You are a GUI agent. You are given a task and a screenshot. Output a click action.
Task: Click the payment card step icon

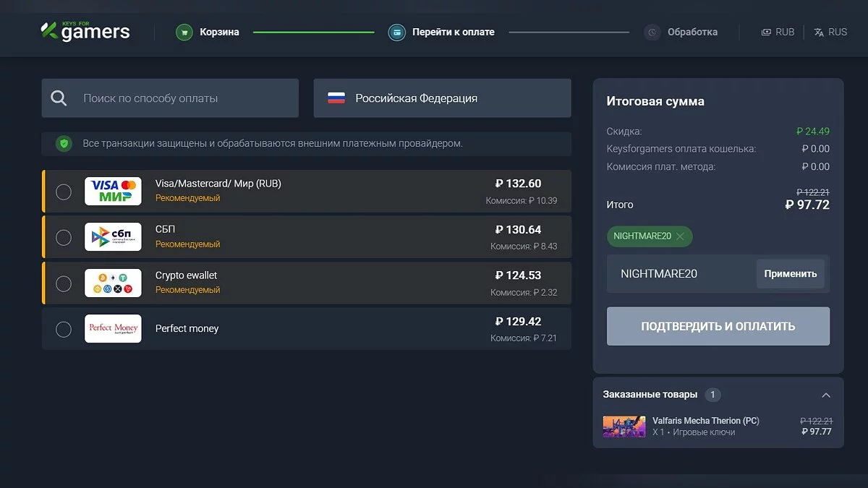[396, 33]
